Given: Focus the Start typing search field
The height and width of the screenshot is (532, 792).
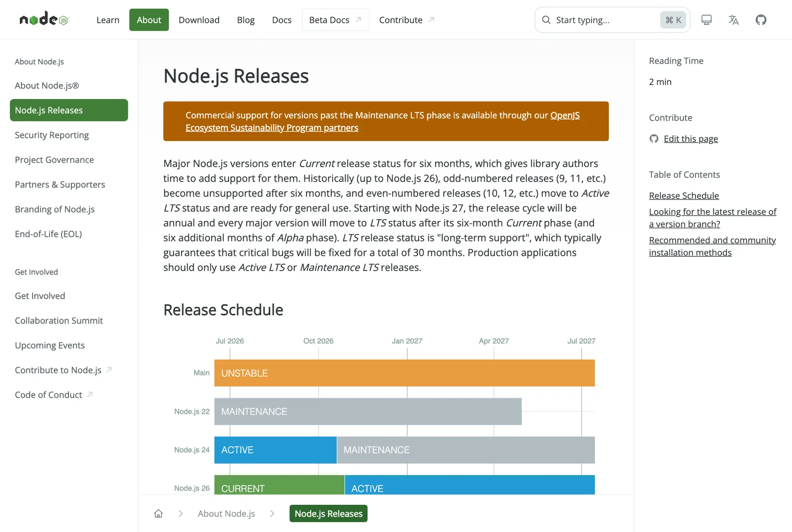Looking at the screenshot, I should (x=612, y=20).
